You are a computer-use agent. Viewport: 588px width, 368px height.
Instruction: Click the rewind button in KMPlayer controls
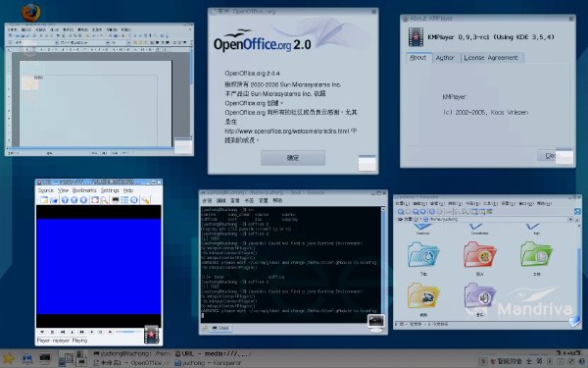[x=63, y=332]
